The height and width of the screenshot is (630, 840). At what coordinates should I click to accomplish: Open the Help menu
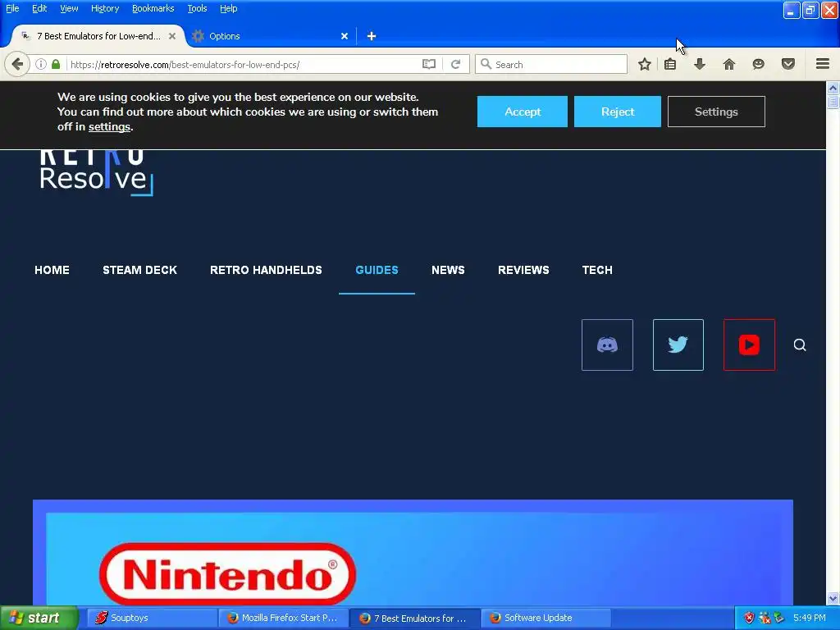tap(229, 8)
